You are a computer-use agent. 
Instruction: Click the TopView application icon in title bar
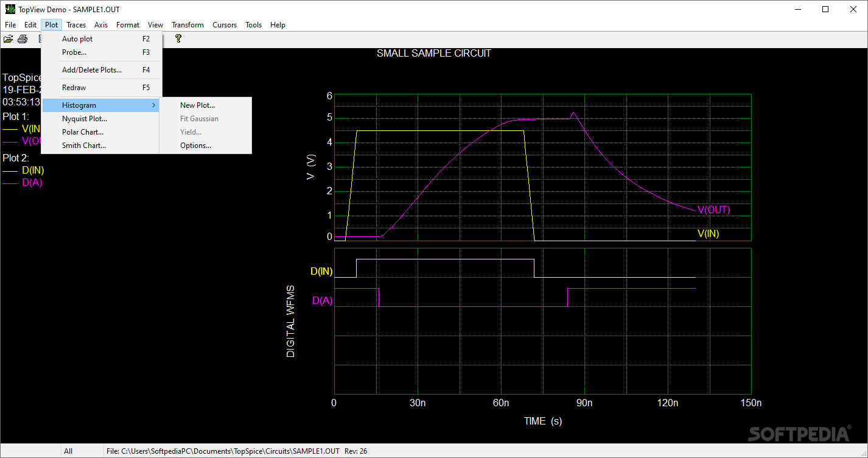10,9
